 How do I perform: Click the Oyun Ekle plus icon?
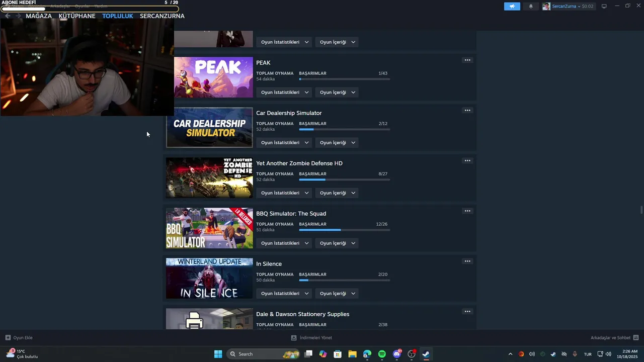[8, 338]
